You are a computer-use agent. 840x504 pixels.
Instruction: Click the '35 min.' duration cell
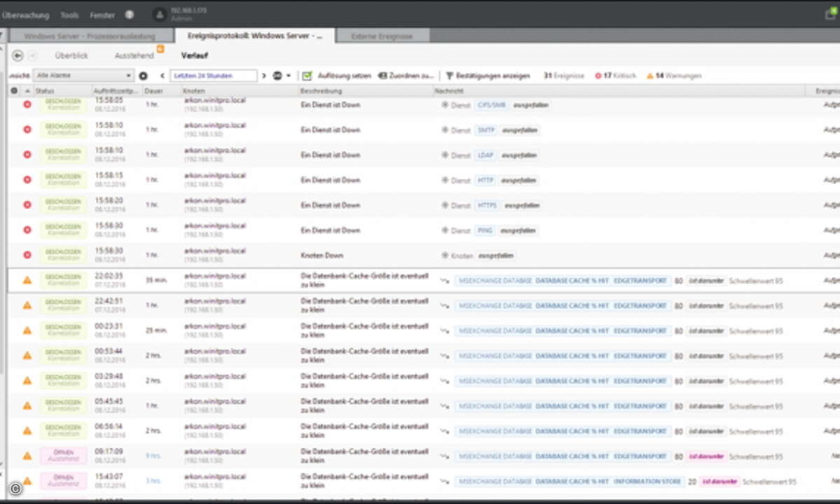click(155, 280)
